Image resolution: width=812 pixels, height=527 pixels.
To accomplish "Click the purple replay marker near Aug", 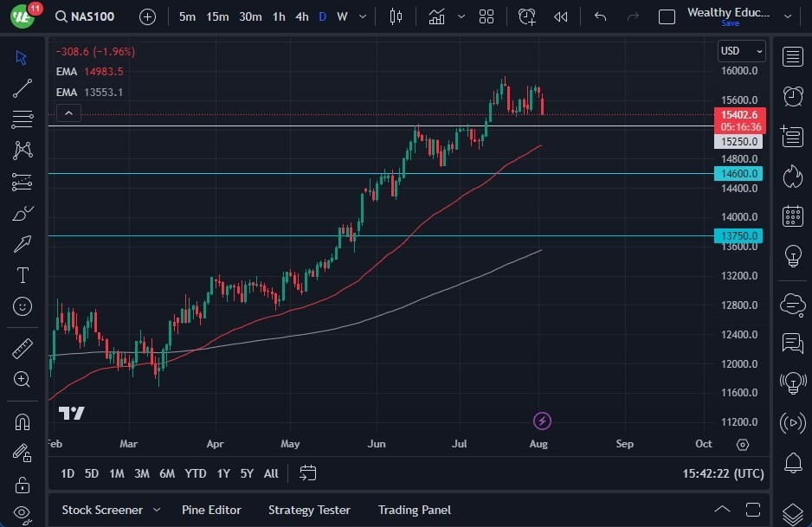I will click(x=541, y=421).
